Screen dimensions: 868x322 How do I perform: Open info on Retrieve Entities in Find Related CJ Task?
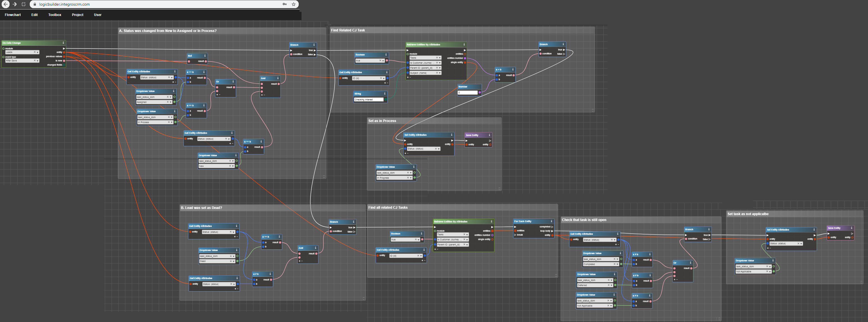coord(464,45)
